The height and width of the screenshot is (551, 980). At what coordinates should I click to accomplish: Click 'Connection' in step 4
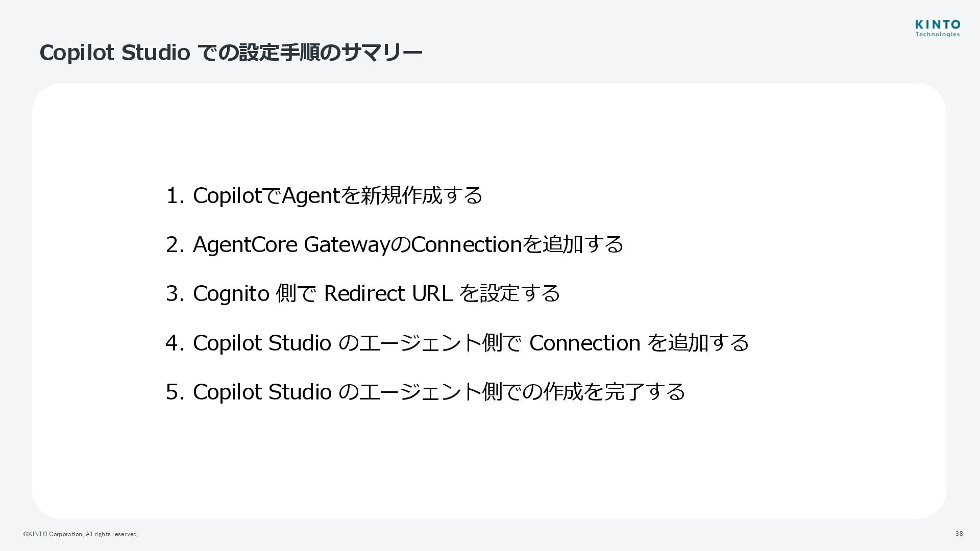pos(584,343)
